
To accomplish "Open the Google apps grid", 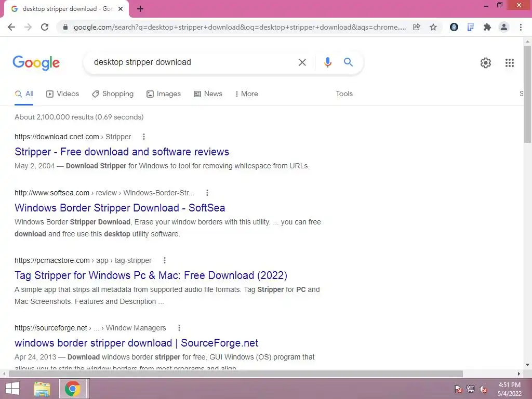I will 510,63.
